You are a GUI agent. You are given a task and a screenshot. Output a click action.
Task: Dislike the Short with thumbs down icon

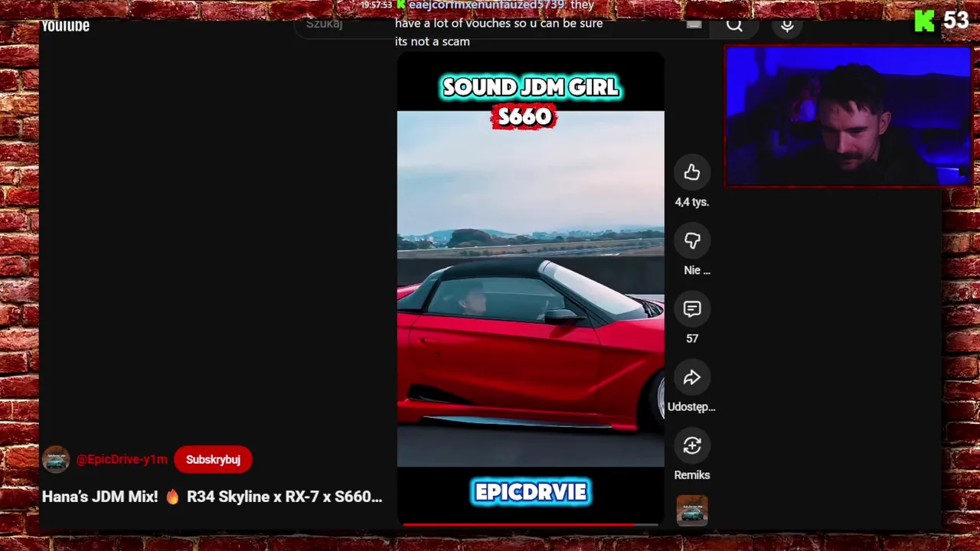692,241
